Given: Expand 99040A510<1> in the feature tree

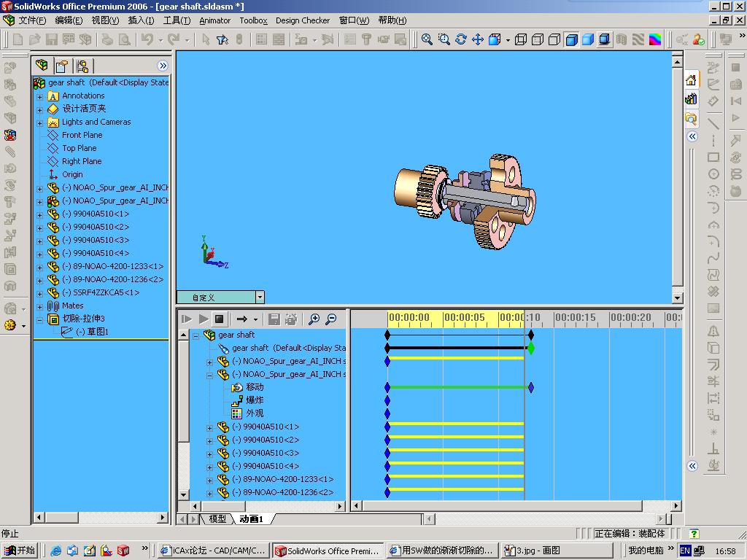Looking at the screenshot, I should coord(40,215).
